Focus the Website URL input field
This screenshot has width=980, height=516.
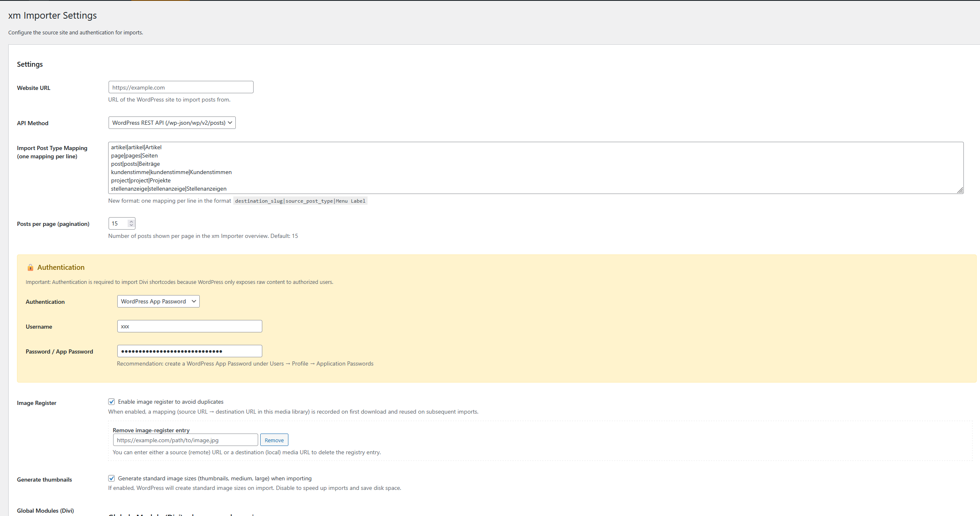tap(181, 87)
